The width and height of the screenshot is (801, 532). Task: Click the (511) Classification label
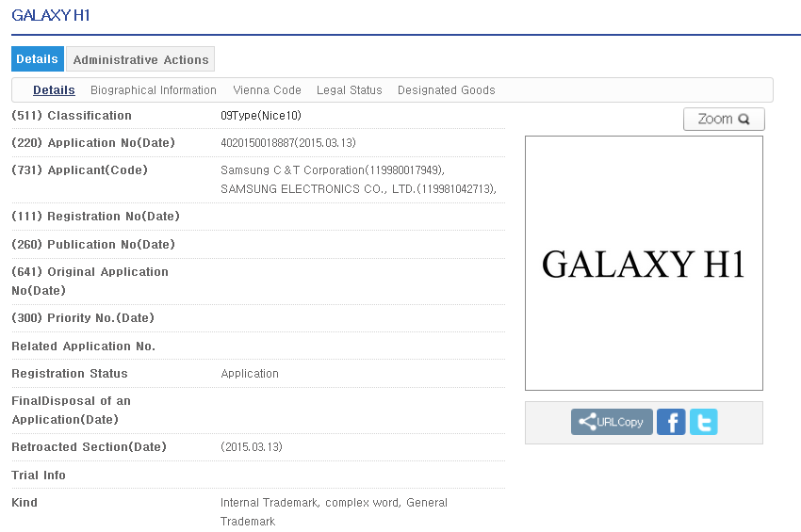click(x=72, y=116)
